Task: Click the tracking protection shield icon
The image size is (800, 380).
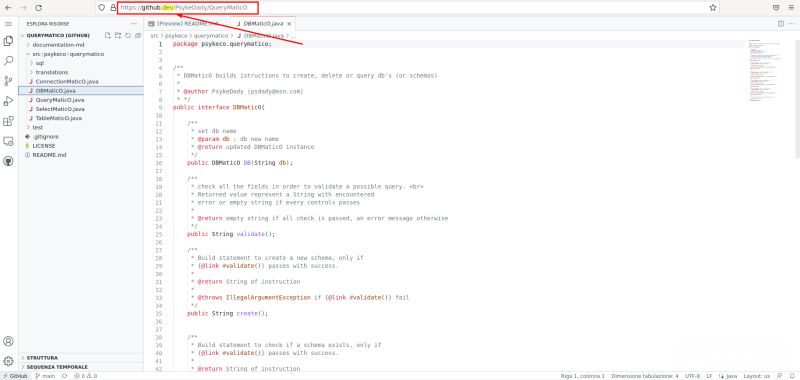Action: tap(102, 8)
